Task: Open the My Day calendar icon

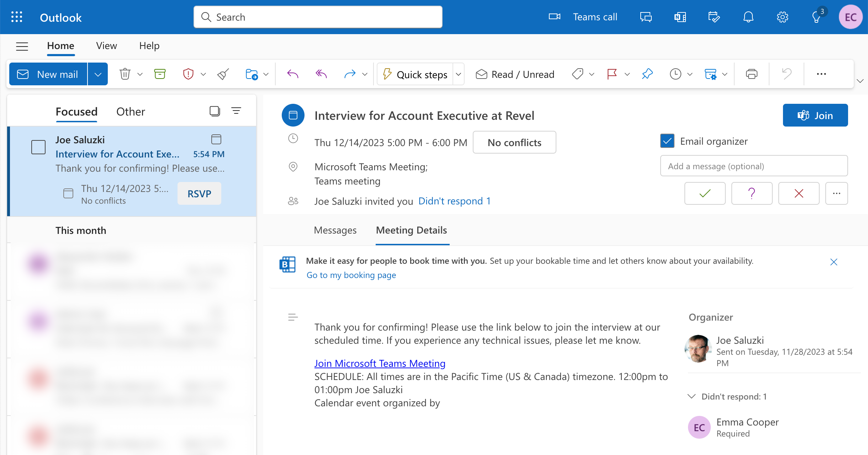Action: (714, 17)
